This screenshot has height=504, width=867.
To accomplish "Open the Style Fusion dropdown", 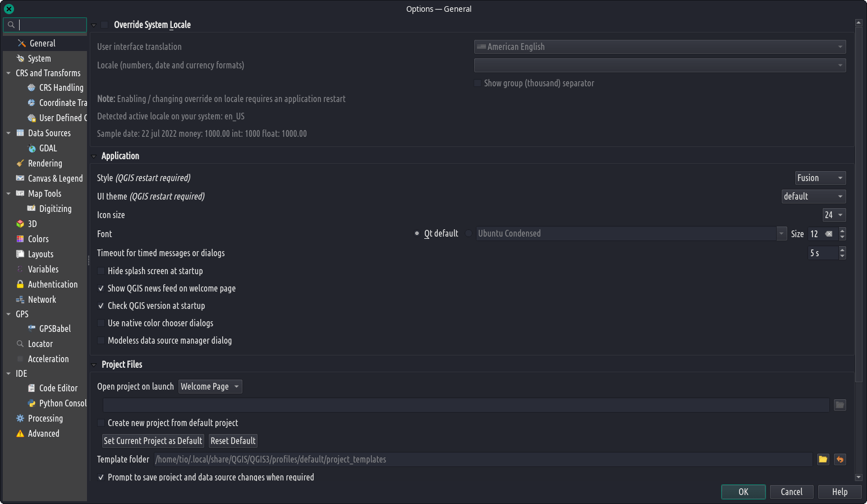I will pos(820,178).
